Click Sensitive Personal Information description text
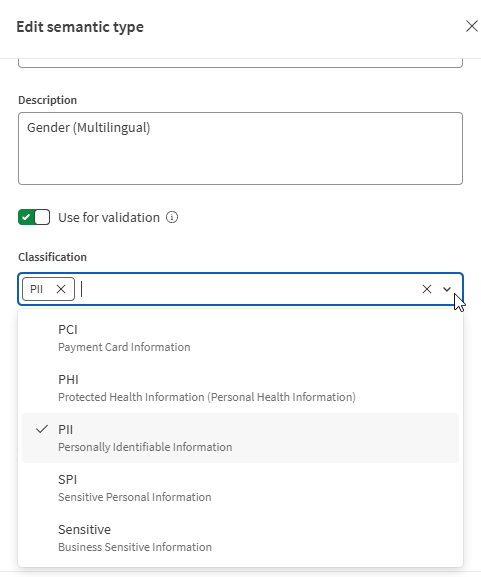Image resolution: width=481 pixels, height=577 pixels. [x=135, y=497]
